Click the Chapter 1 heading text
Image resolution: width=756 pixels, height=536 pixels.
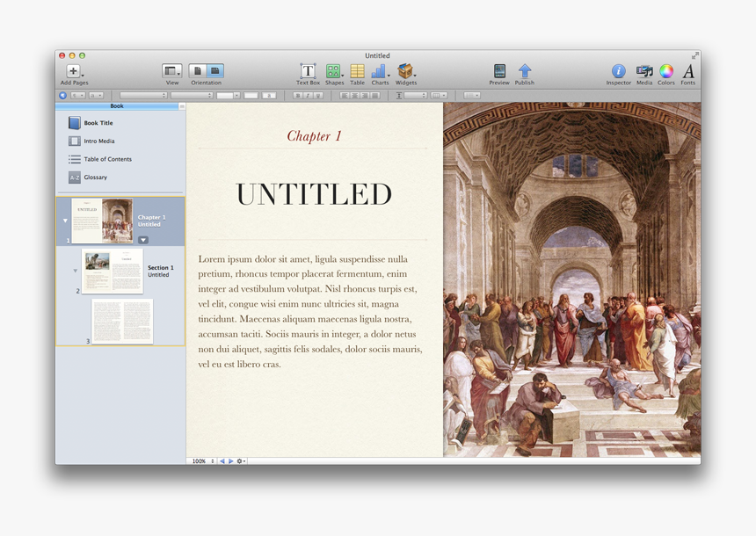pos(314,136)
